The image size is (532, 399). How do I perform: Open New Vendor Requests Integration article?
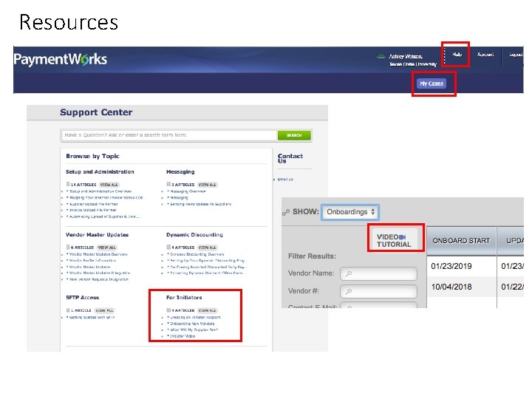[99, 279]
